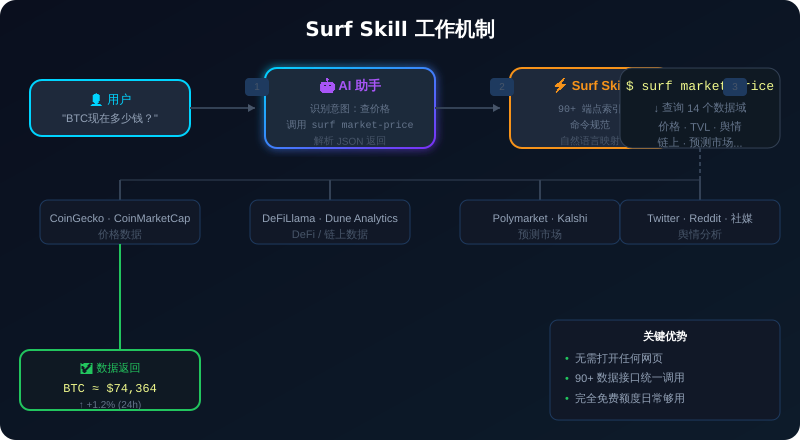The image size is (800, 440).
Task: Open the CoinGecko · CoinMarketCap data box
Action: click(x=120, y=222)
